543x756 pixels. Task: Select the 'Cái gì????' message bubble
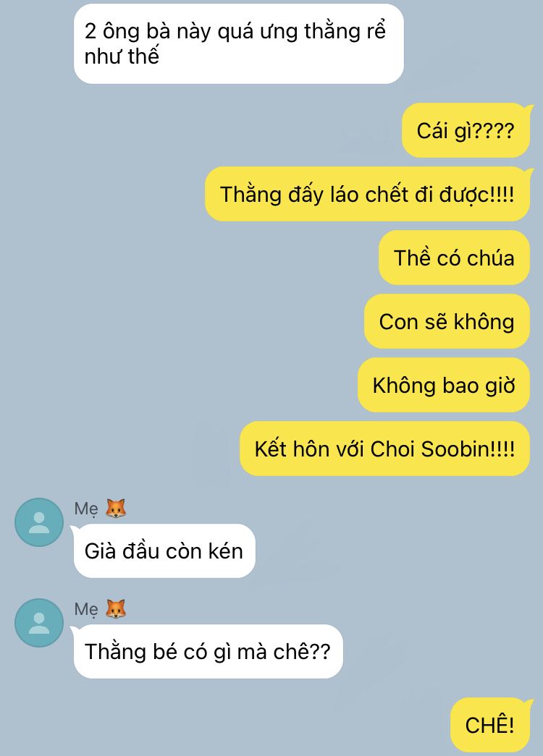tap(466, 131)
